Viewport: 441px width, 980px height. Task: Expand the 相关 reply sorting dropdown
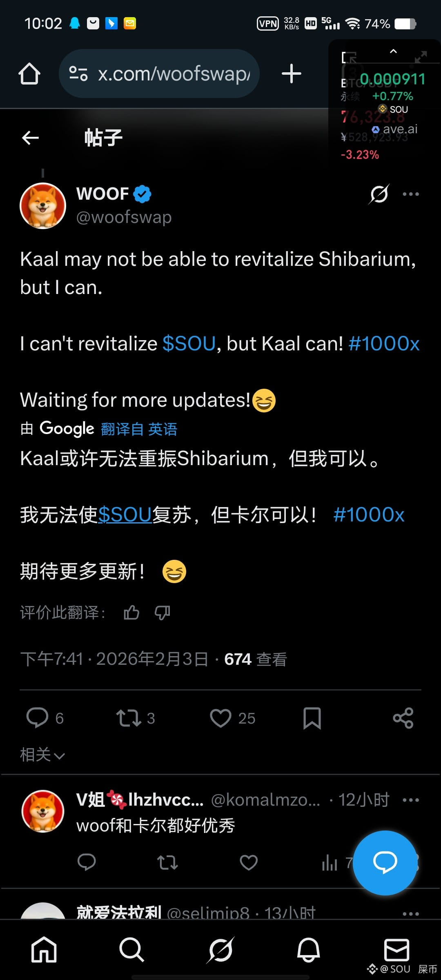(42, 755)
